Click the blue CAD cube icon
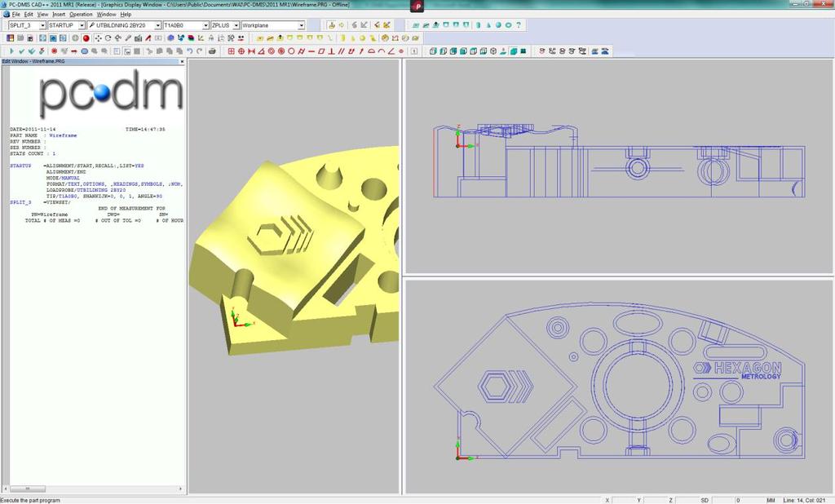Screen dimensions: 835x504 [170, 38]
